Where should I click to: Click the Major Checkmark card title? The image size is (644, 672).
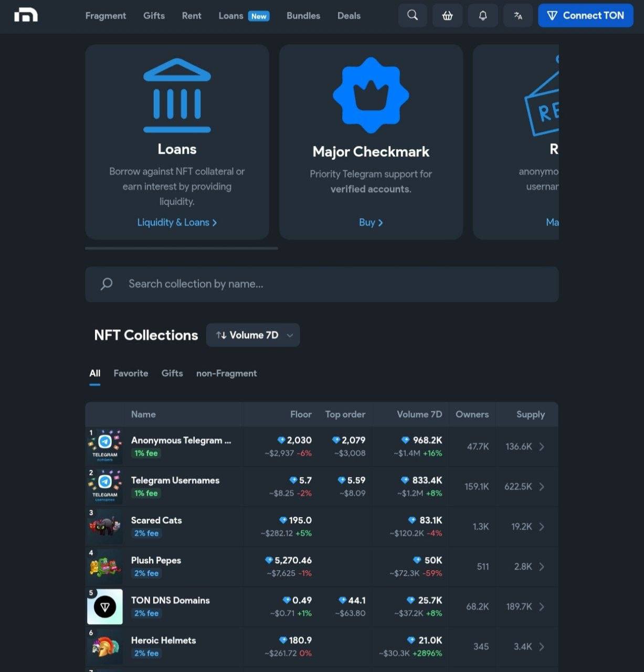click(371, 152)
